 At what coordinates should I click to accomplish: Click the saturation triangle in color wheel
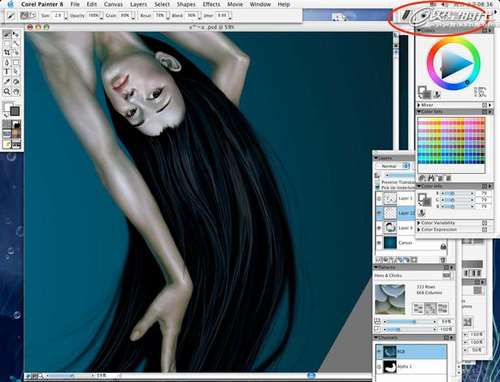(453, 63)
